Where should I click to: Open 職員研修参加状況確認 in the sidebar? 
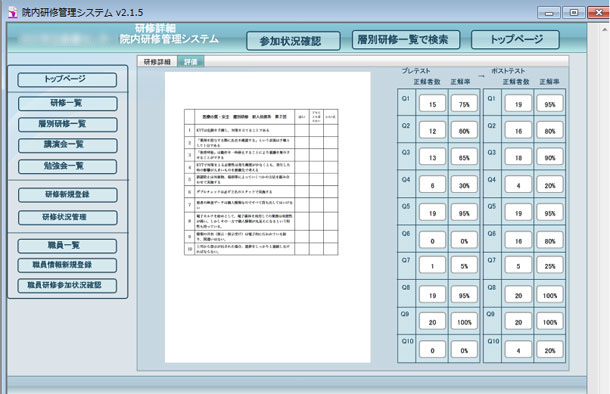[x=67, y=285]
